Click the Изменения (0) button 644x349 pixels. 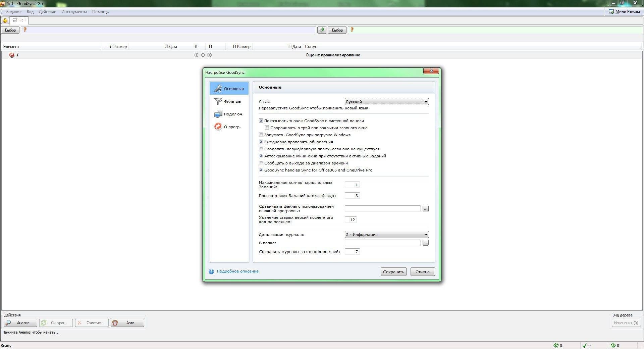(626, 323)
